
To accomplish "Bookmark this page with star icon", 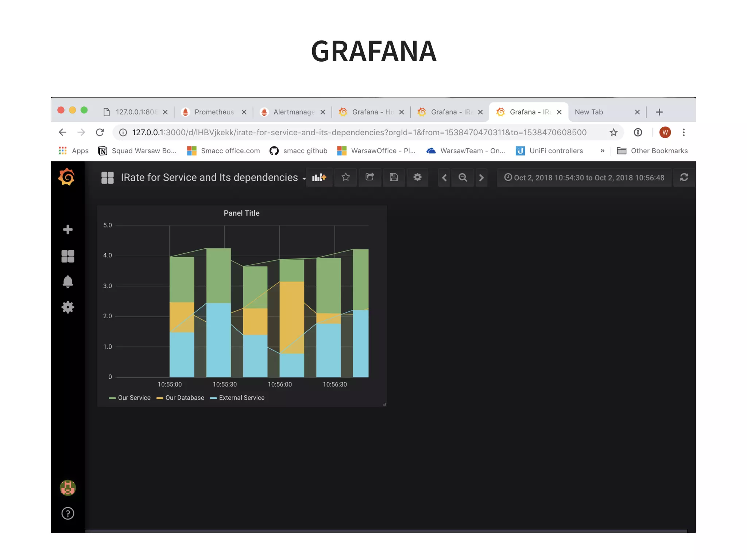I will pos(614,132).
